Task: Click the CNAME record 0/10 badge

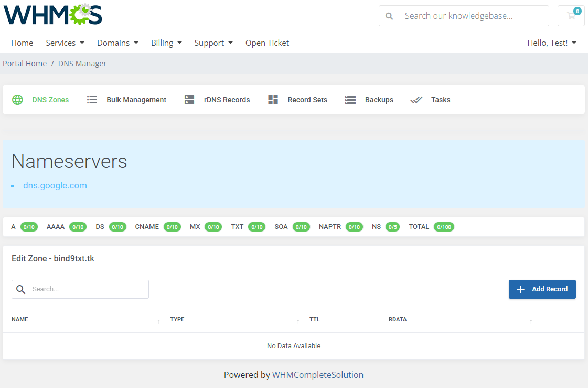Action: click(x=172, y=227)
